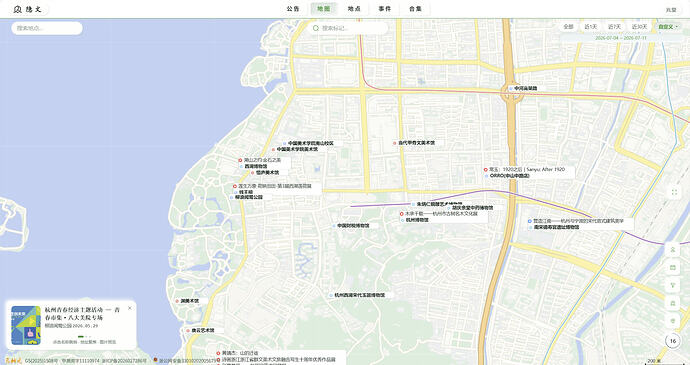Screen dimensions: 690x365
Task: Click the 浙公网安备 footer link
Action: pos(185,361)
